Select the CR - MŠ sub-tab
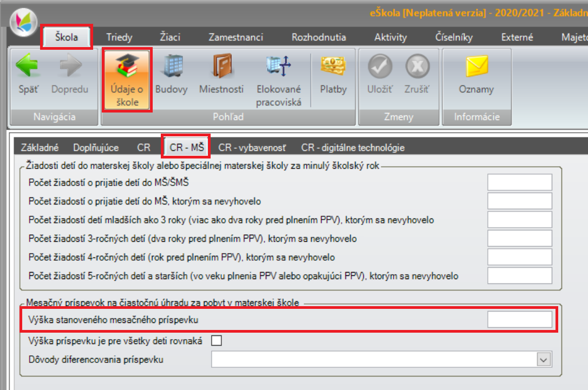 click(x=186, y=147)
